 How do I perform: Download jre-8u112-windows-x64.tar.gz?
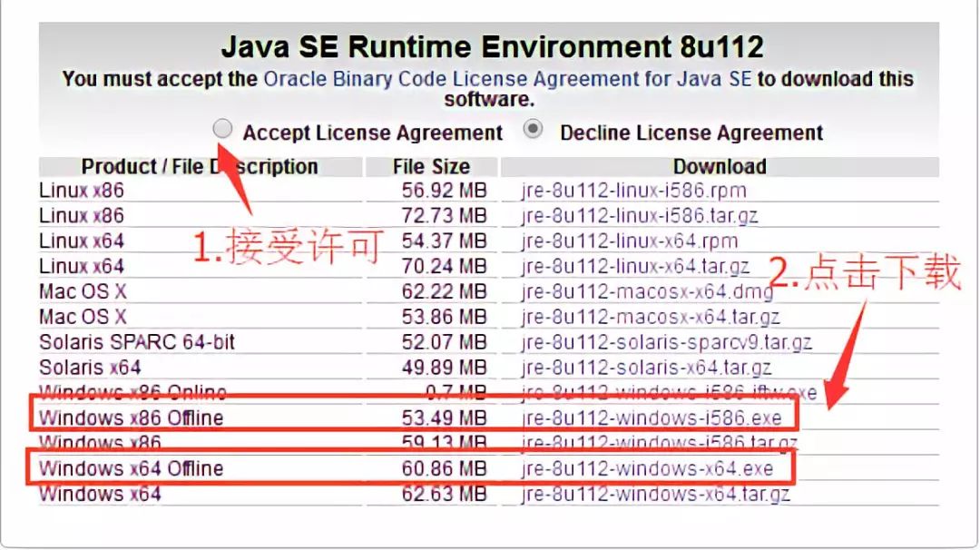pyautogui.click(x=656, y=494)
